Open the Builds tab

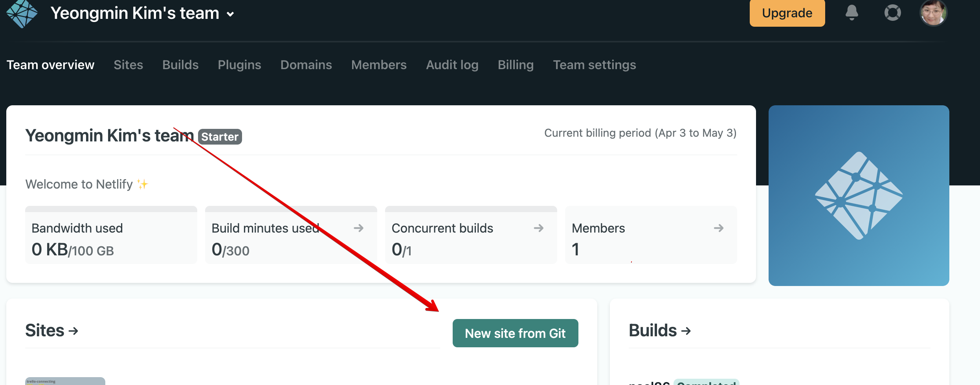coord(180,65)
